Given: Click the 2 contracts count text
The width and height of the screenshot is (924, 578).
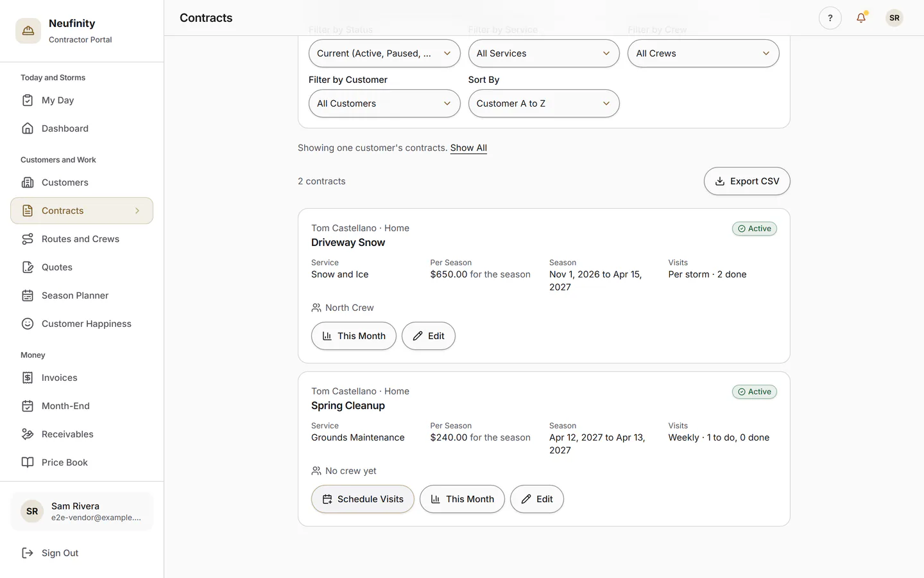Looking at the screenshot, I should [x=321, y=181].
